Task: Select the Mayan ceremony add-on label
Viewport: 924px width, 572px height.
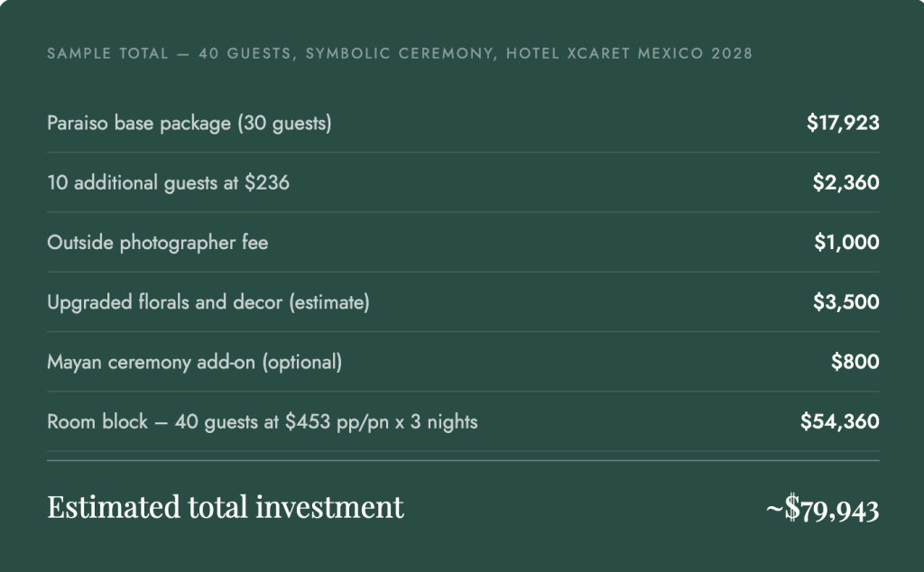Action: [194, 362]
